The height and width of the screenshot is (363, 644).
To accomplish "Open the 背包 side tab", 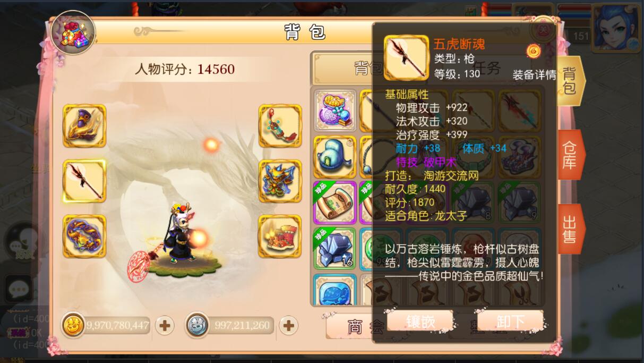I will pos(571,81).
